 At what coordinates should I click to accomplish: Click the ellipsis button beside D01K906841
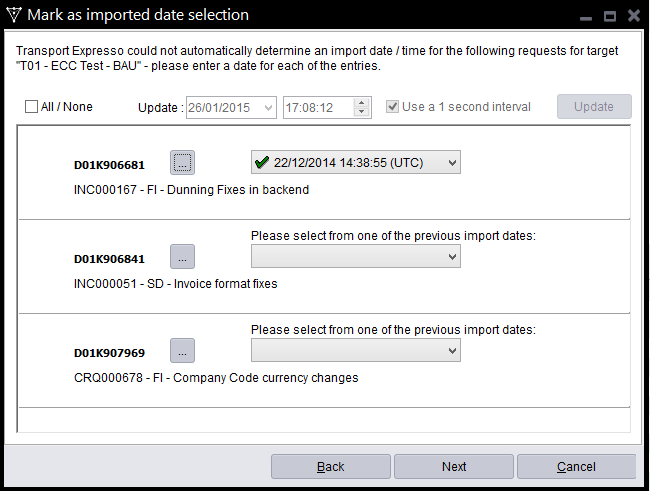(183, 257)
